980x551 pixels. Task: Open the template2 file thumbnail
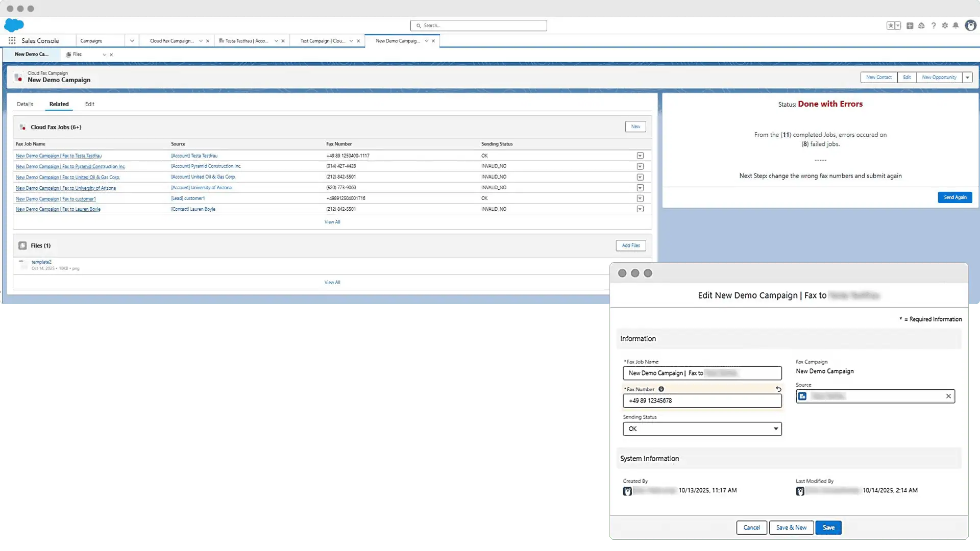point(22,264)
